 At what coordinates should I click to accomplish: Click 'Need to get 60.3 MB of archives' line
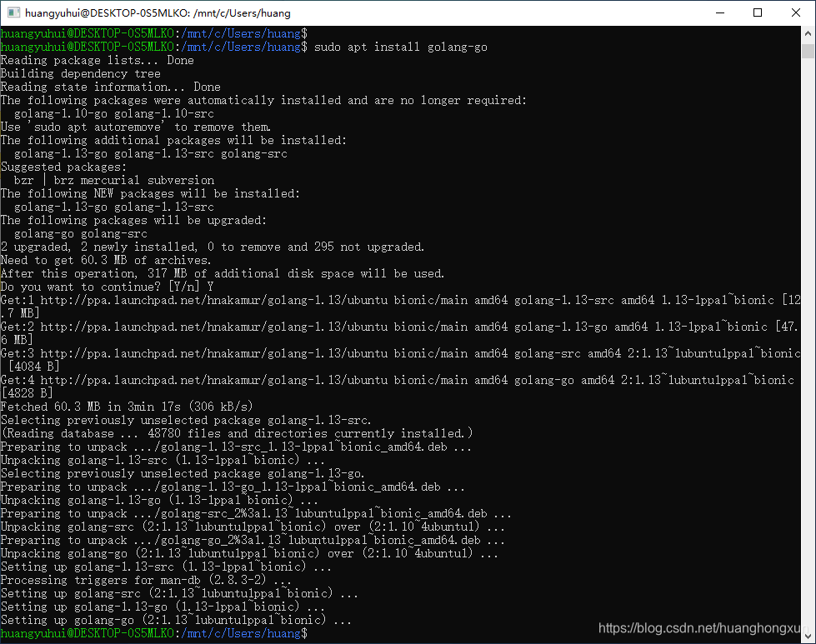pos(106,260)
